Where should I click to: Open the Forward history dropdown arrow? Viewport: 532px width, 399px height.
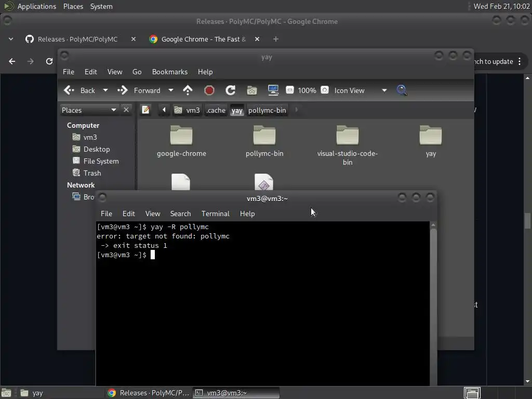point(170,90)
